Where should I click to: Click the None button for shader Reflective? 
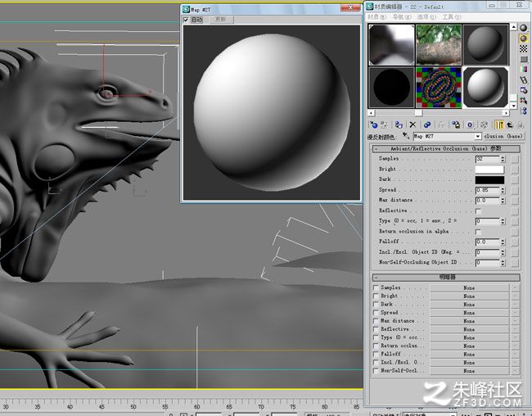469,329
